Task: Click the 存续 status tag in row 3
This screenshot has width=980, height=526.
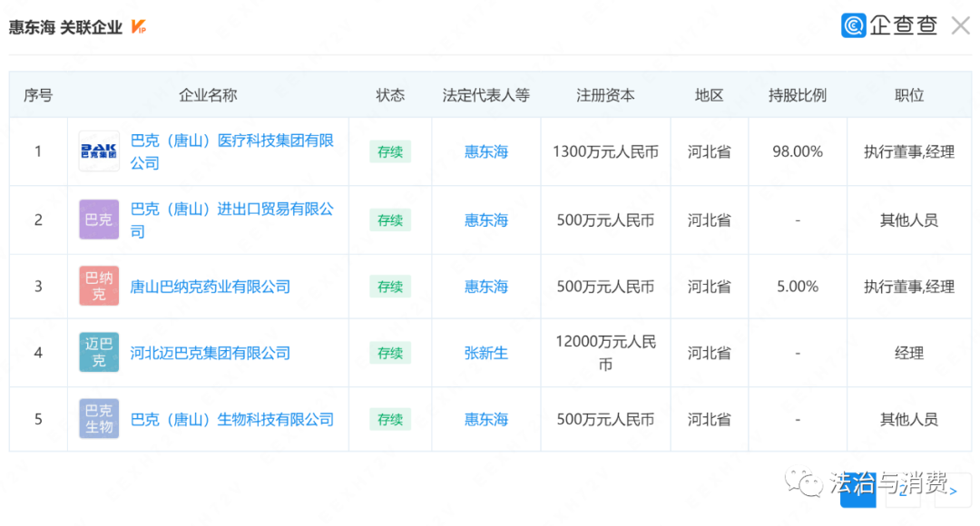Action: (390, 287)
